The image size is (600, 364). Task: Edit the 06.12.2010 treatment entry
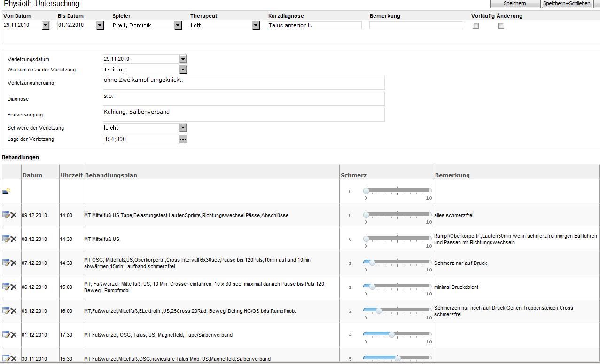[6, 287]
